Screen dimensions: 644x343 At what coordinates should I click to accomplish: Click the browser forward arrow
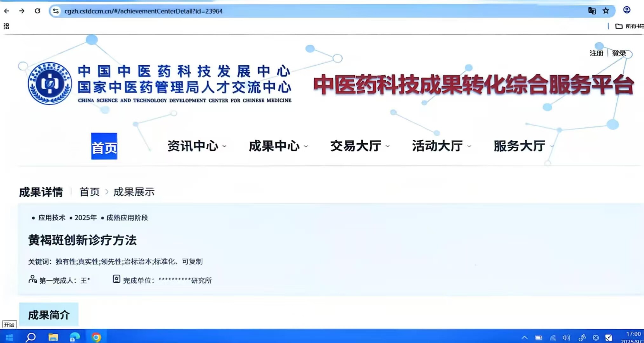pyautogui.click(x=22, y=11)
